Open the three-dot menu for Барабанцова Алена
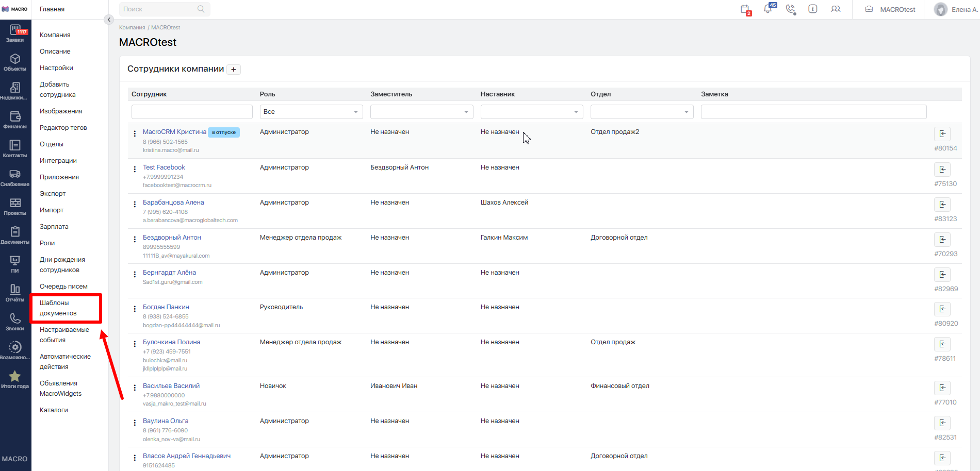Screen dimensions: 980x471 coord(135,204)
